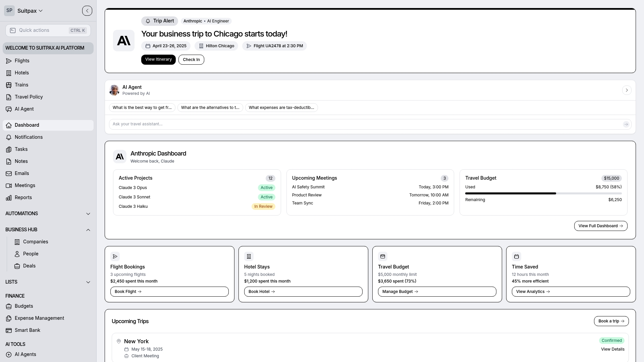Expand the AUTOMATIONS section

coord(48,214)
